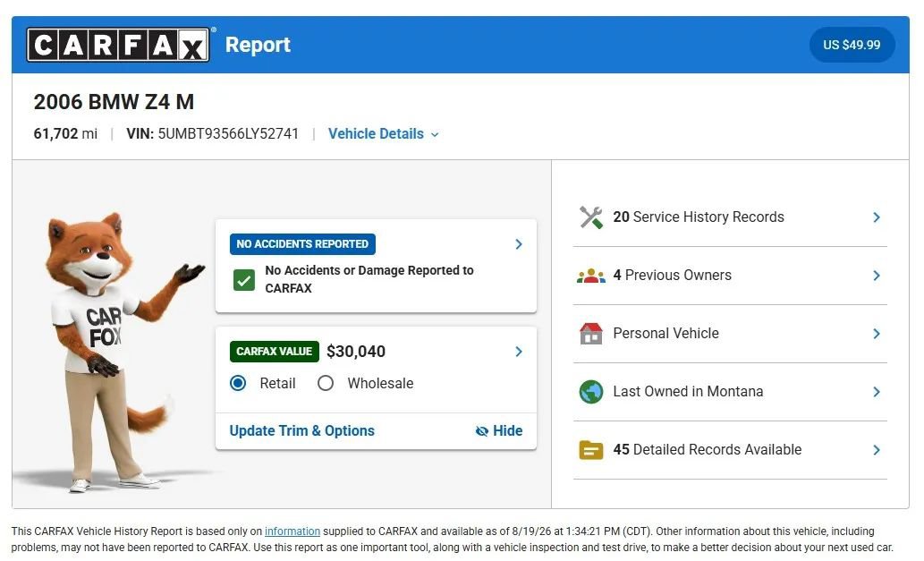924x561 pixels.
Task: Expand Personal Vehicle chevron
Action: (877, 334)
